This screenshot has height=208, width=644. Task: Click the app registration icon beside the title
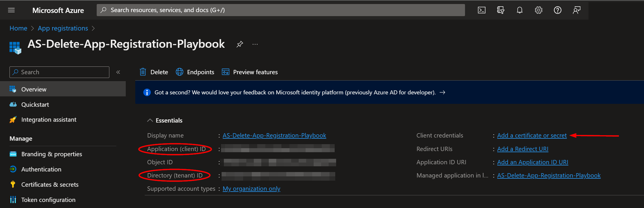15,48
